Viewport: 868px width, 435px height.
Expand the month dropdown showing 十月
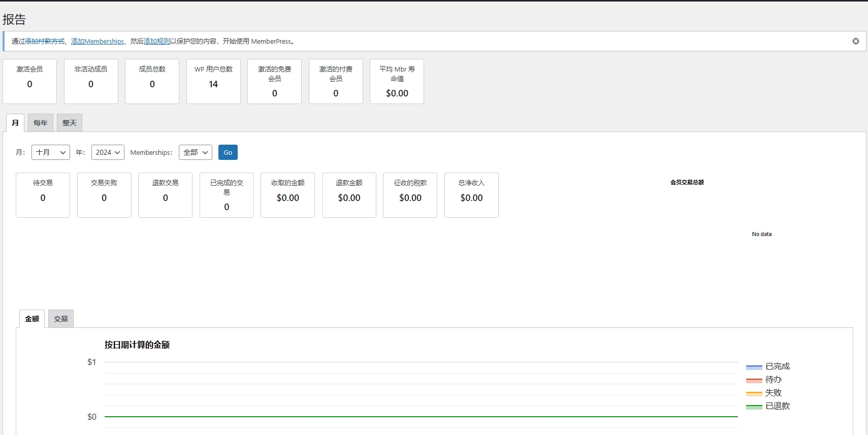point(51,152)
